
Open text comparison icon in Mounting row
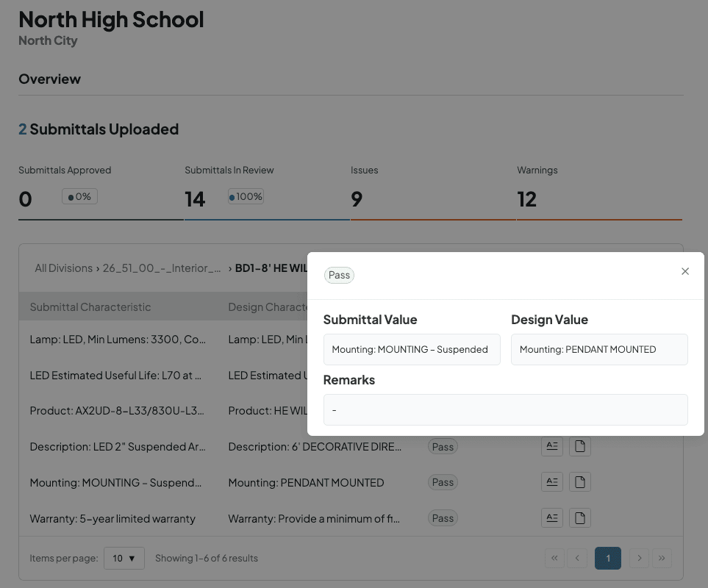[x=552, y=482]
